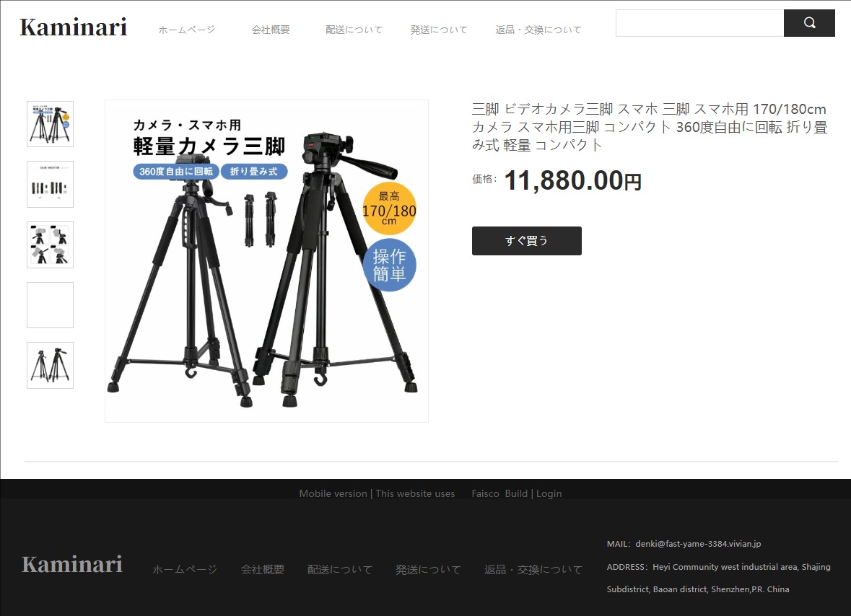Click the Kaminari logo in footer
The image size is (851, 616).
click(x=72, y=564)
